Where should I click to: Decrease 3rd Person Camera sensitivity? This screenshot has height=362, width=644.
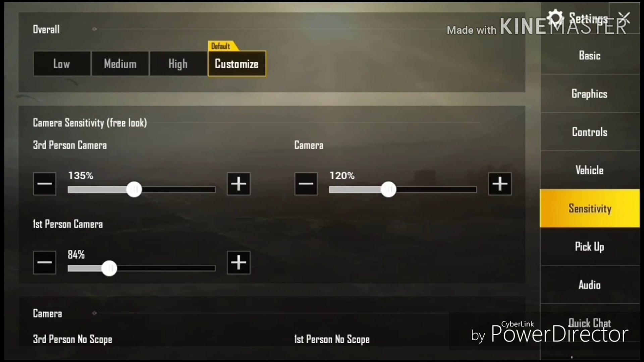coord(44,184)
